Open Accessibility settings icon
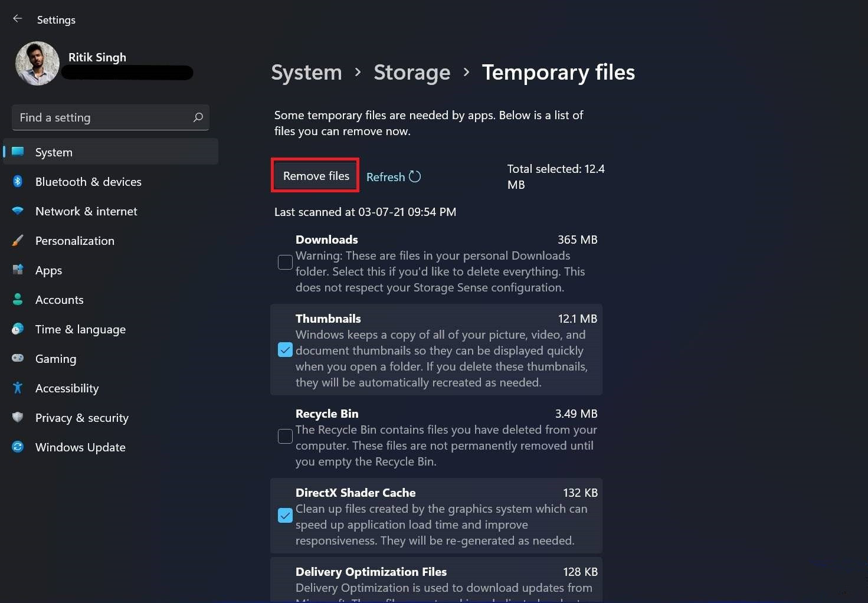This screenshot has width=868, height=603. coord(18,388)
